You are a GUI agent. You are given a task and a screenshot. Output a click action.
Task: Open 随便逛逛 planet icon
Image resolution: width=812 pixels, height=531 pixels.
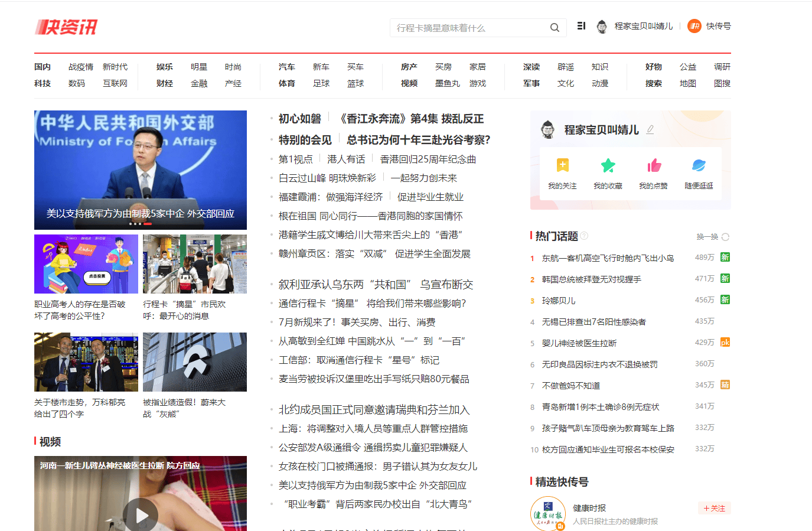click(x=699, y=166)
